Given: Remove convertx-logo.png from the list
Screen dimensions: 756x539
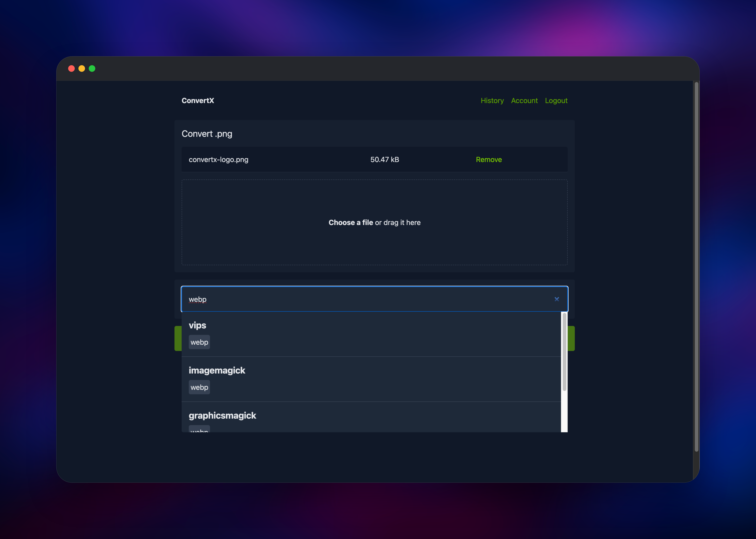Looking at the screenshot, I should pyautogui.click(x=489, y=160).
